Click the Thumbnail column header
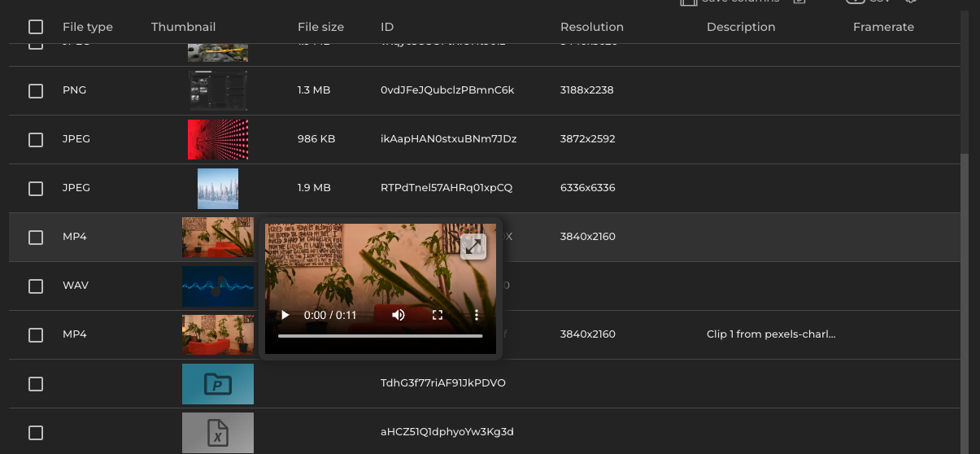The image size is (980, 454). [x=183, y=27]
